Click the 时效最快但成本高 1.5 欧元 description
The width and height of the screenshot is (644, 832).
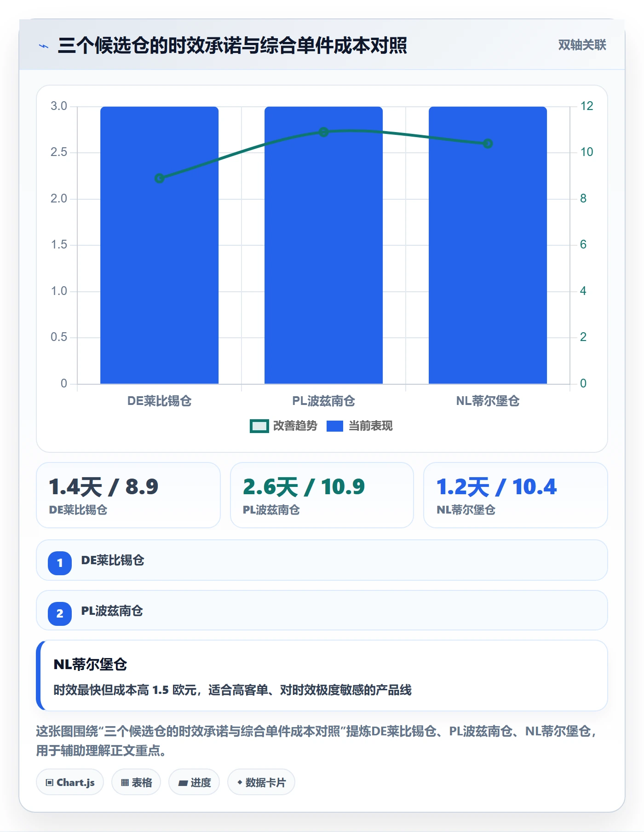tap(233, 690)
